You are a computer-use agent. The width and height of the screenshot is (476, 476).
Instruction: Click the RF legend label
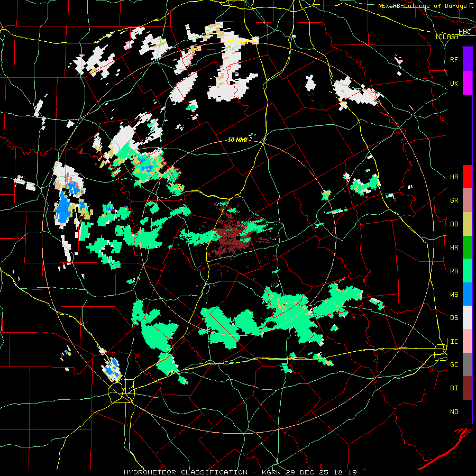[x=454, y=59]
